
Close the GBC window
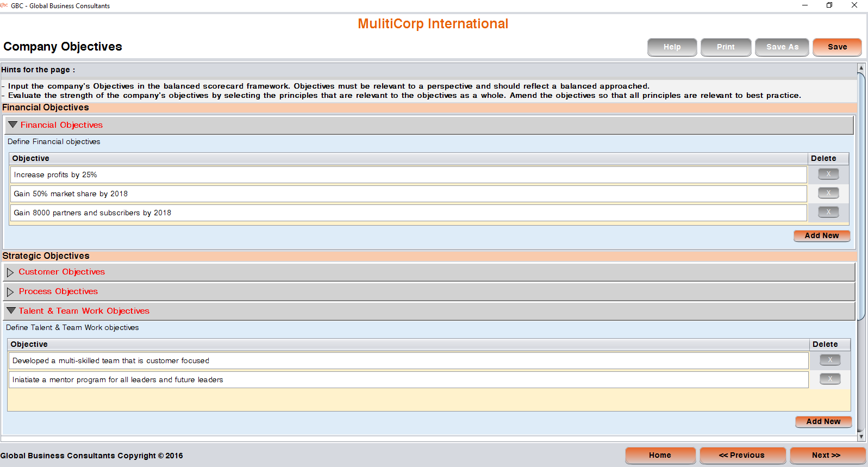854,5
